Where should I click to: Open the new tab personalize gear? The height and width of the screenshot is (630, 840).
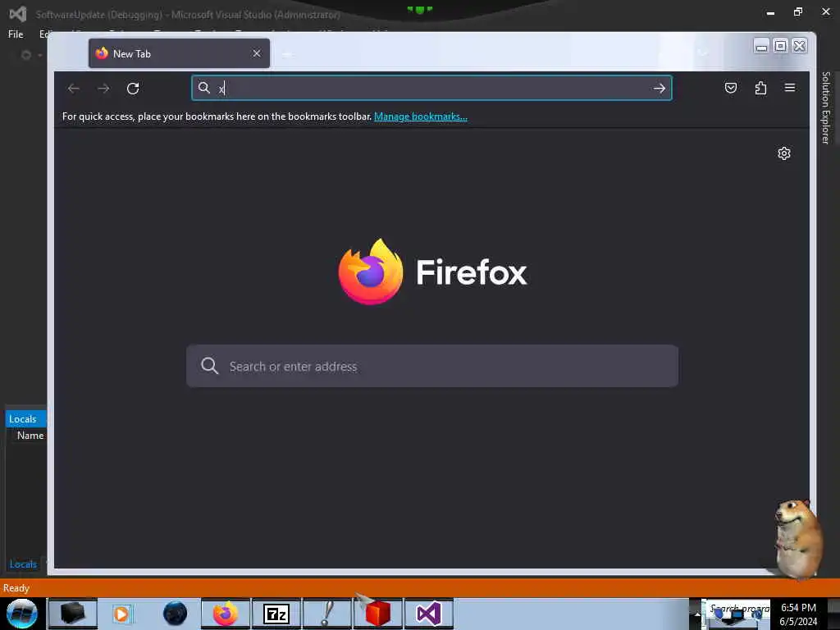click(783, 153)
